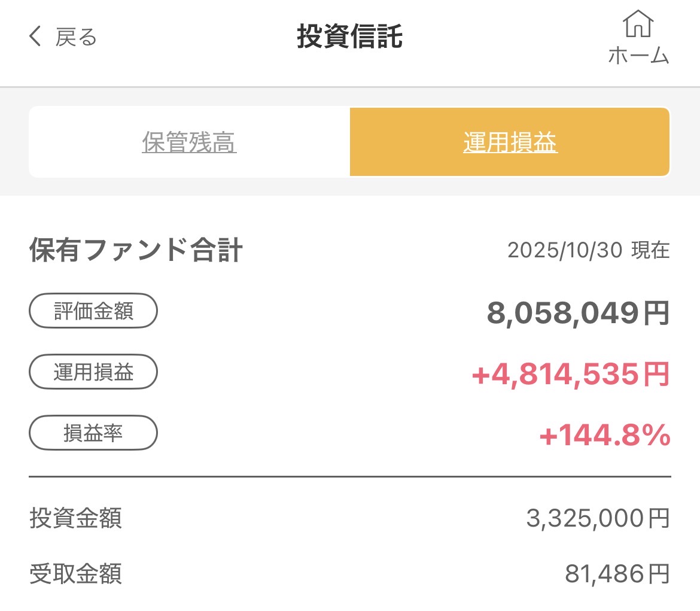700x611 pixels.
Task: Tap the 評価金額 pill label
Action: 93,311
